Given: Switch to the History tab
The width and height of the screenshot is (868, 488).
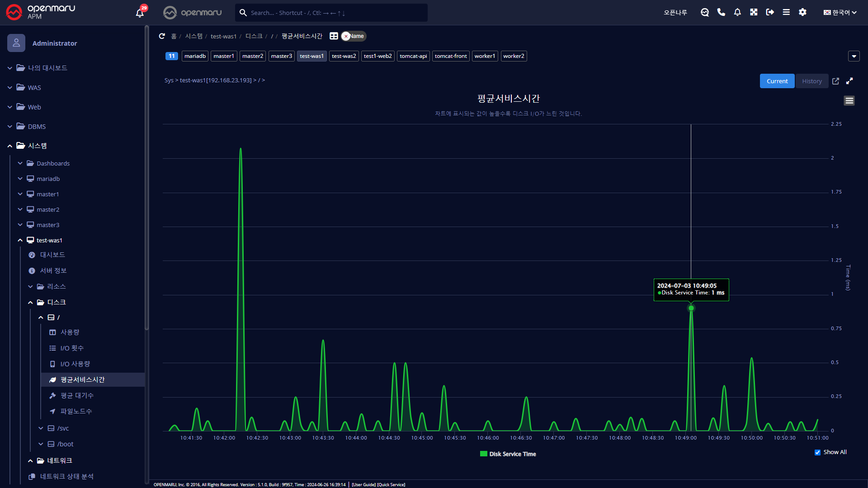Looking at the screenshot, I should pyautogui.click(x=811, y=81).
